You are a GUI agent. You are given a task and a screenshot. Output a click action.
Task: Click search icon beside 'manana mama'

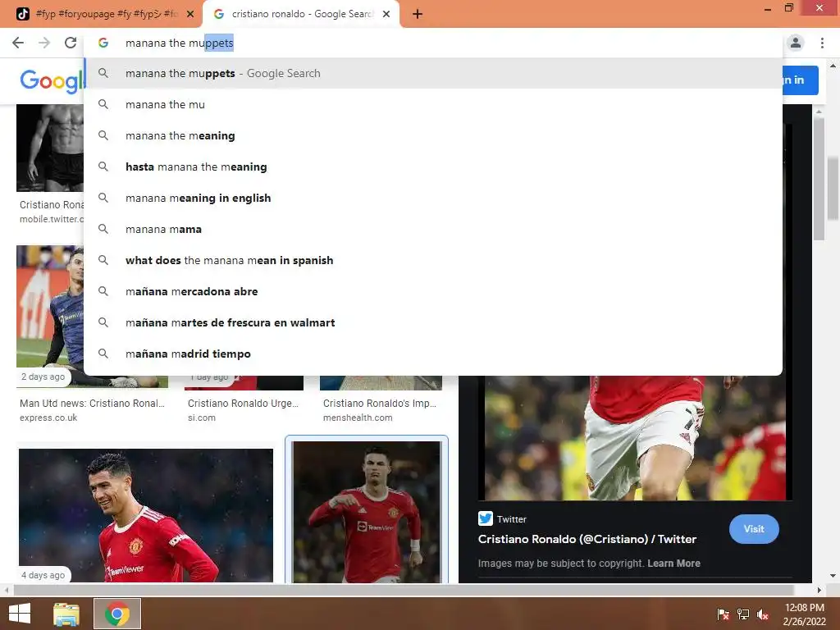click(x=103, y=229)
